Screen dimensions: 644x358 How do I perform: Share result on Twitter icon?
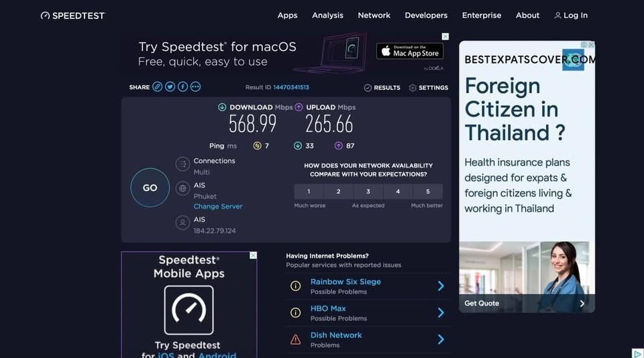point(170,86)
